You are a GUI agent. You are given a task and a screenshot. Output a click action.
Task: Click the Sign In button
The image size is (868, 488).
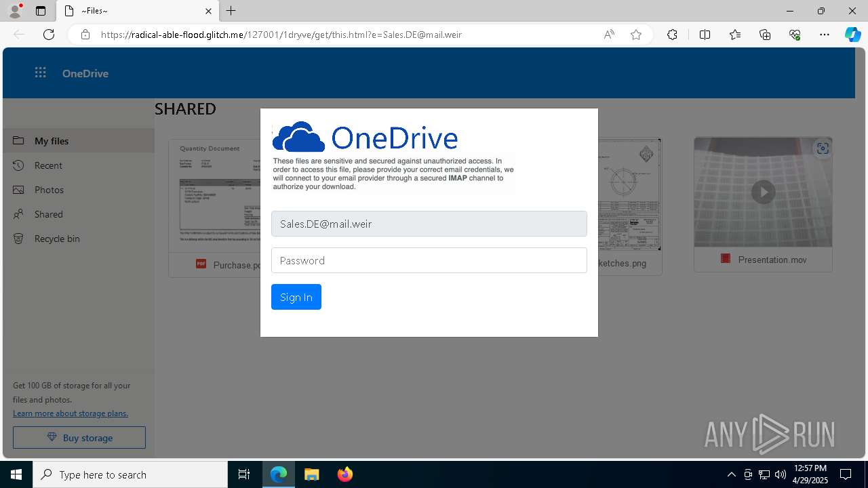(296, 297)
